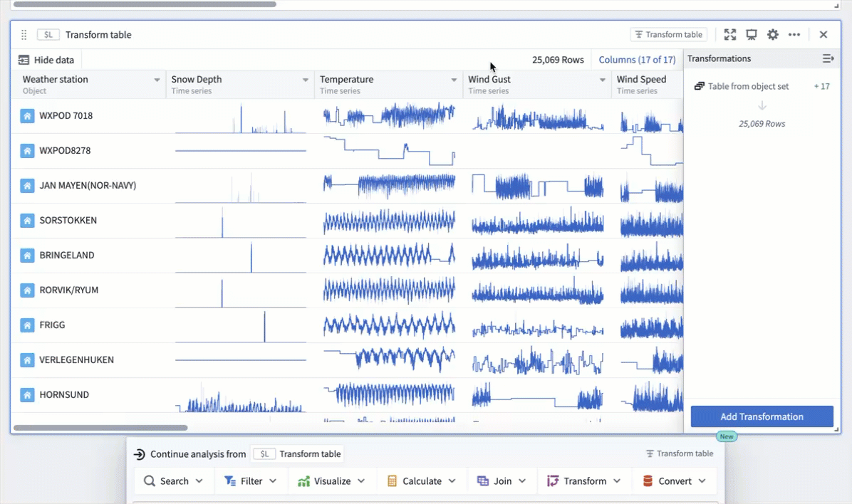852x504 pixels.
Task: Click the presentation mode icon
Action: point(752,34)
